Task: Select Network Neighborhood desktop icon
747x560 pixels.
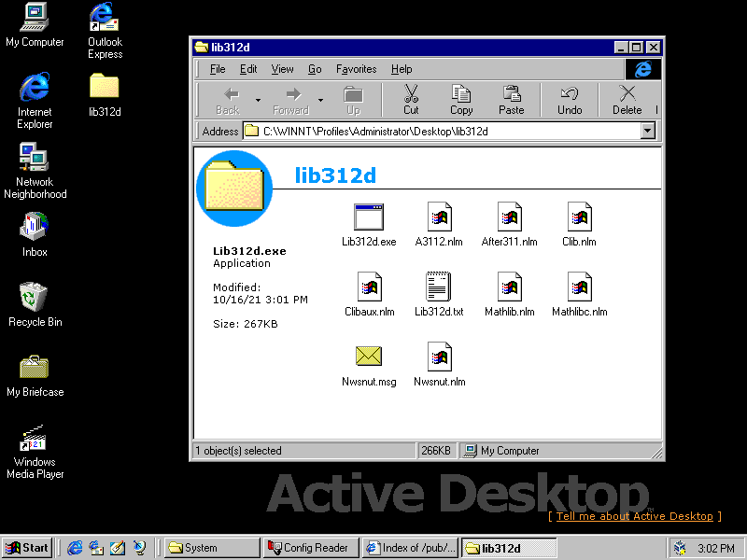Action: [x=35, y=171]
